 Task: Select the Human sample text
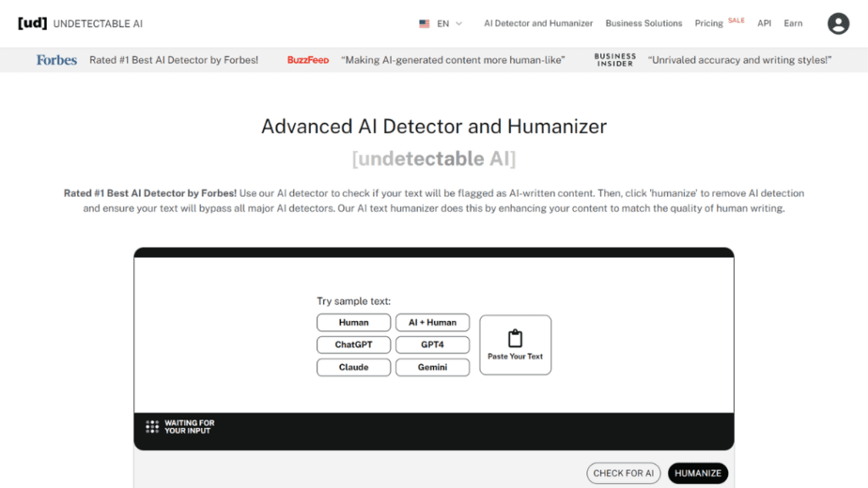[x=353, y=323]
